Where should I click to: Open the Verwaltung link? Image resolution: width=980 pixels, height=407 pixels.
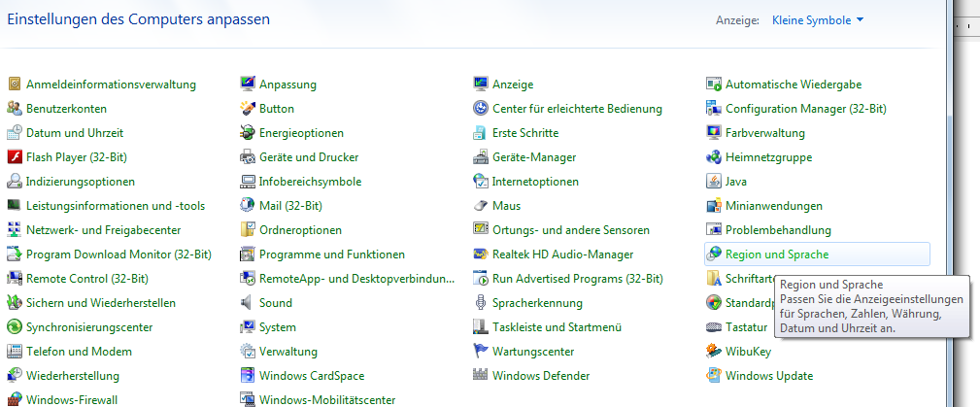click(x=288, y=352)
